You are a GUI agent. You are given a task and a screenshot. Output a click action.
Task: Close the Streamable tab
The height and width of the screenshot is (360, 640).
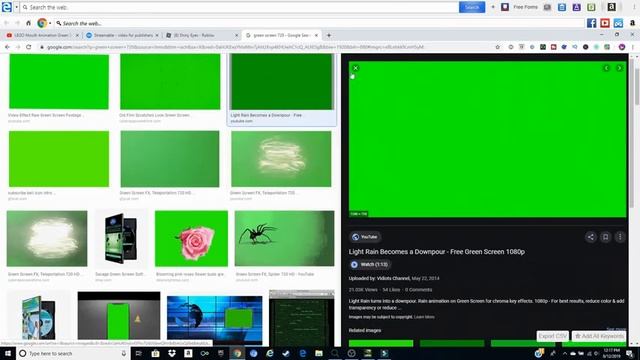pyautogui.click(x=157, y=36)
